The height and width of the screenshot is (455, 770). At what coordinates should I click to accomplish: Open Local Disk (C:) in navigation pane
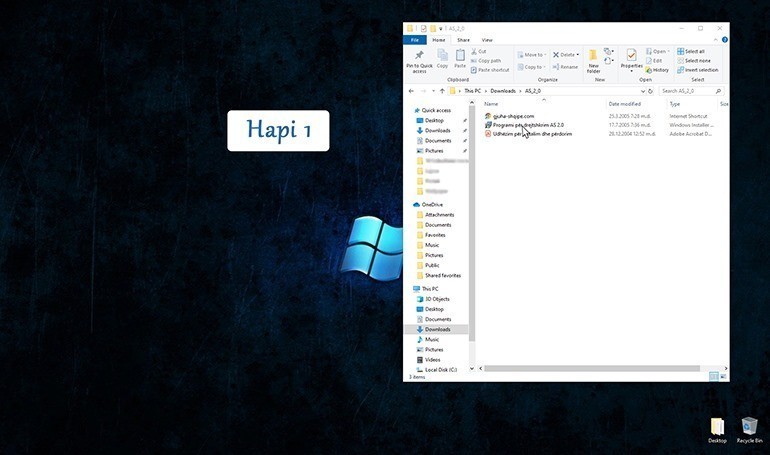click(x=437, y=370)
